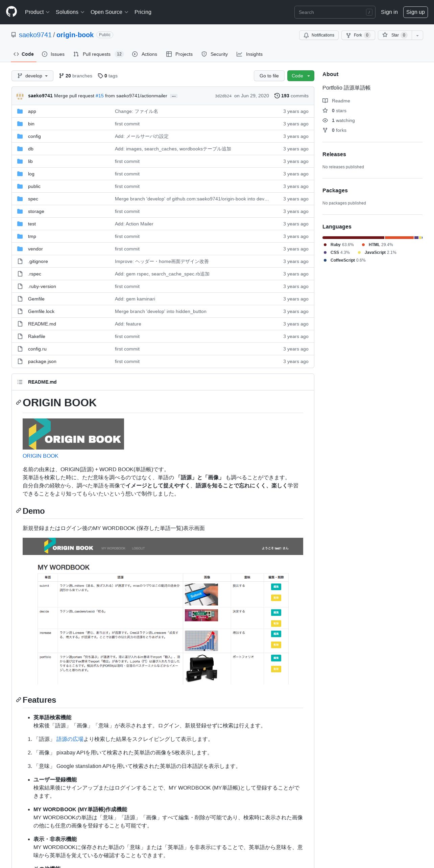434x868 pixels.
Task: Open pull request #15 link
Action: click(x=100, y=96)
